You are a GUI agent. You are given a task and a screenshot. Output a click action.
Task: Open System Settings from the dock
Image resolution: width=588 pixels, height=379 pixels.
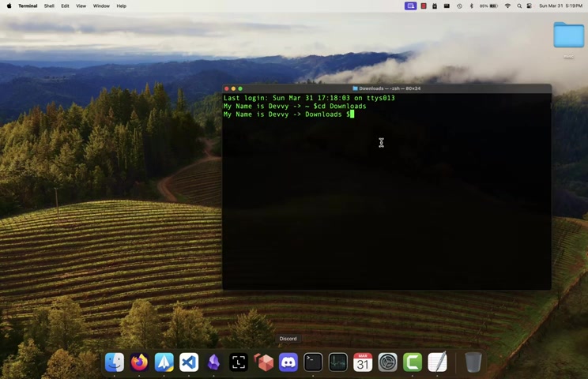(x=388, y=362)
